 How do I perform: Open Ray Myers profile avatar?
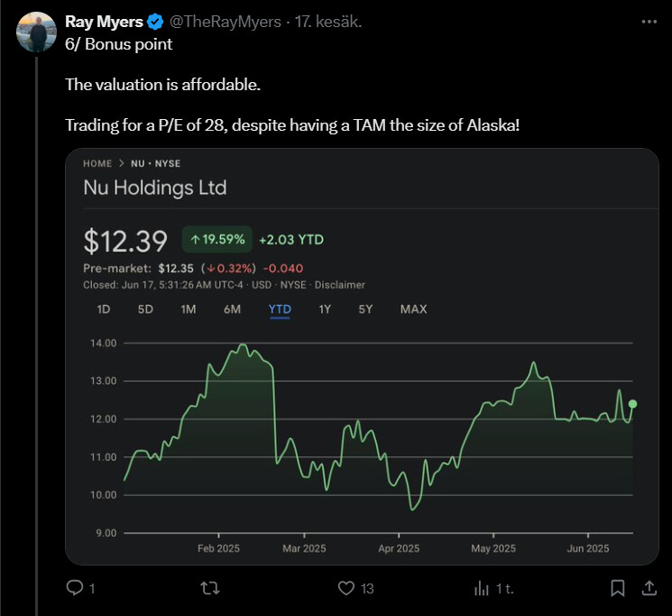(37, 33)
